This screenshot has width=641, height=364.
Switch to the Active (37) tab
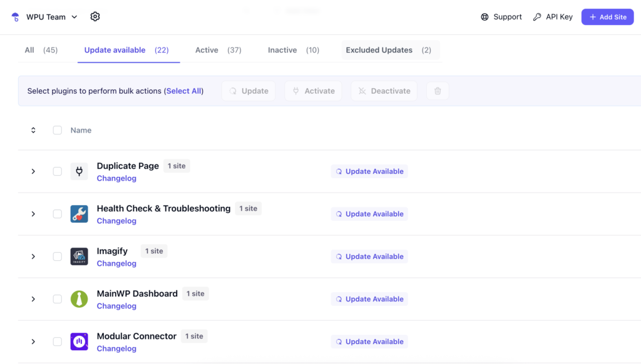pos(218,50)
